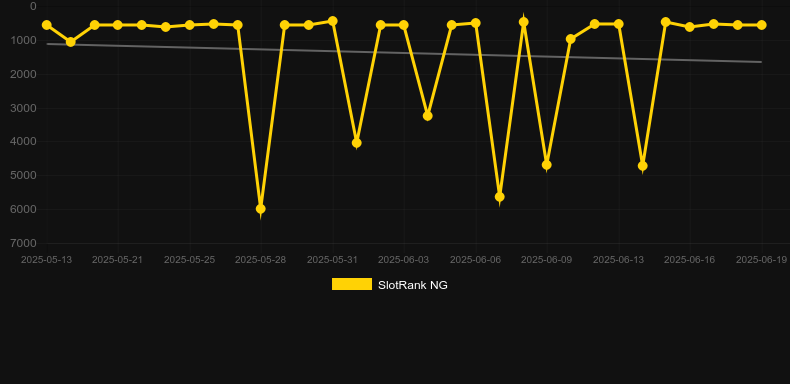Click the 2025-06-09 x-axis date label
Screen dimensions: 790x384
pyautogui.click(x=547, y=260)
